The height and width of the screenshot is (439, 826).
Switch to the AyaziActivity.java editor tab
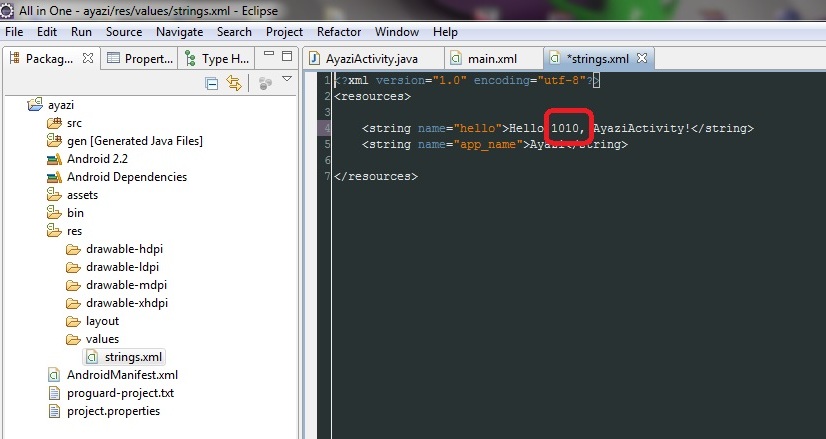[372, 58]
